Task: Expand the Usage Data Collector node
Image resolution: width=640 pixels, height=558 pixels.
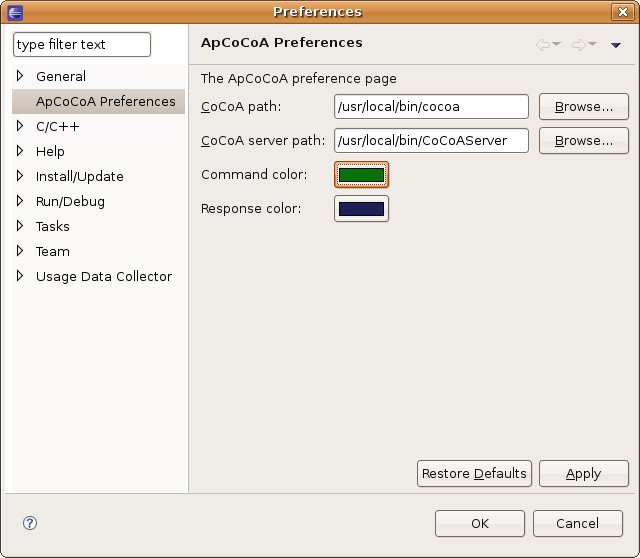Action: [x=20, y=276]
